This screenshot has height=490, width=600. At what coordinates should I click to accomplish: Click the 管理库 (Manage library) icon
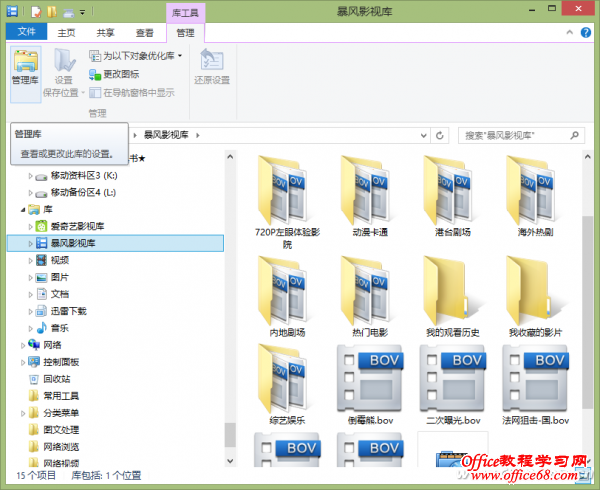pyautogui.click(x=25, y=74)
